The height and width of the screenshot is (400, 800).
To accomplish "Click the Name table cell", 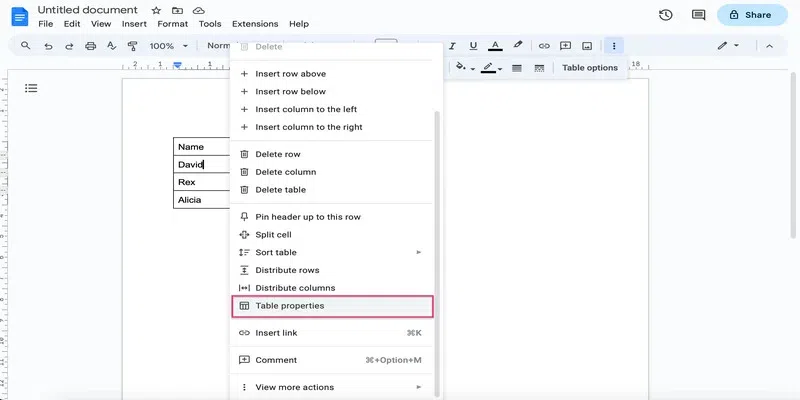I will (202, 146).
